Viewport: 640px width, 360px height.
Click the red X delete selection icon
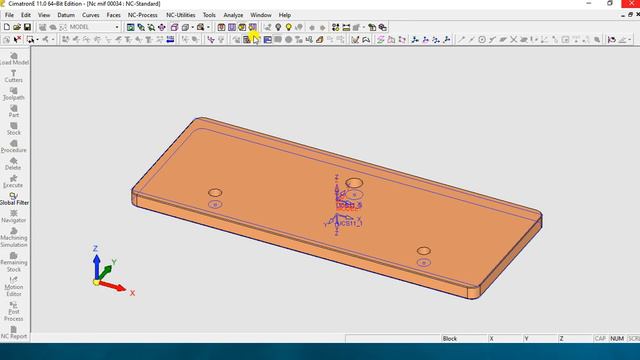17,39
